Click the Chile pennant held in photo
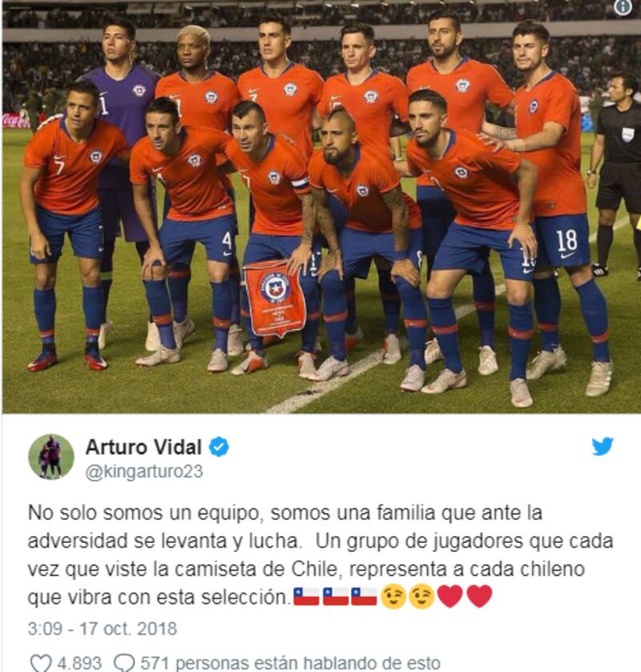This screenshot has width=641, height=672. pyautogui.click(x=275, y=298)
